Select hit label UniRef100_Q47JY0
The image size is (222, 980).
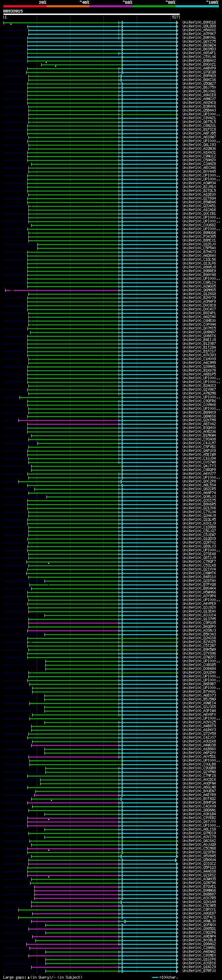(199, 822)
